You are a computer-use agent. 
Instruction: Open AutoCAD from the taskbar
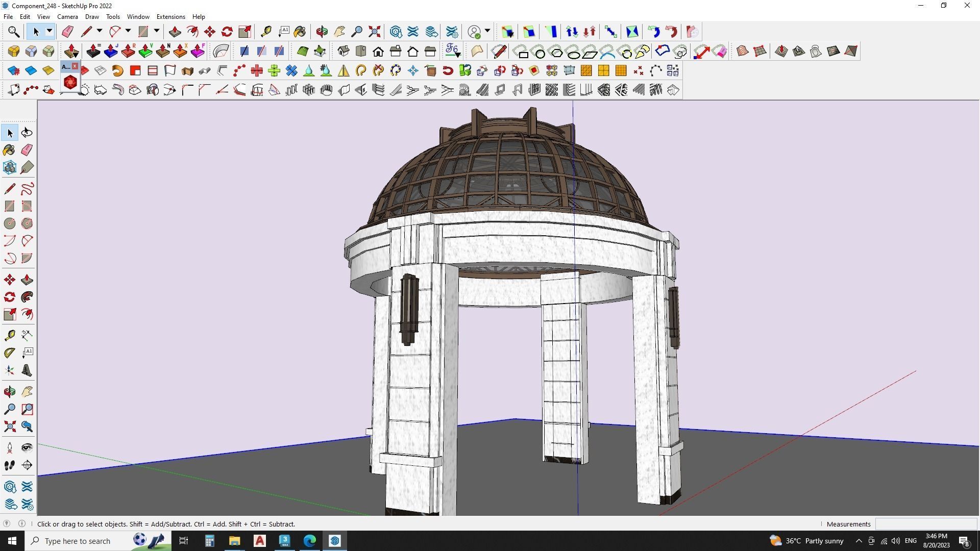260,541
